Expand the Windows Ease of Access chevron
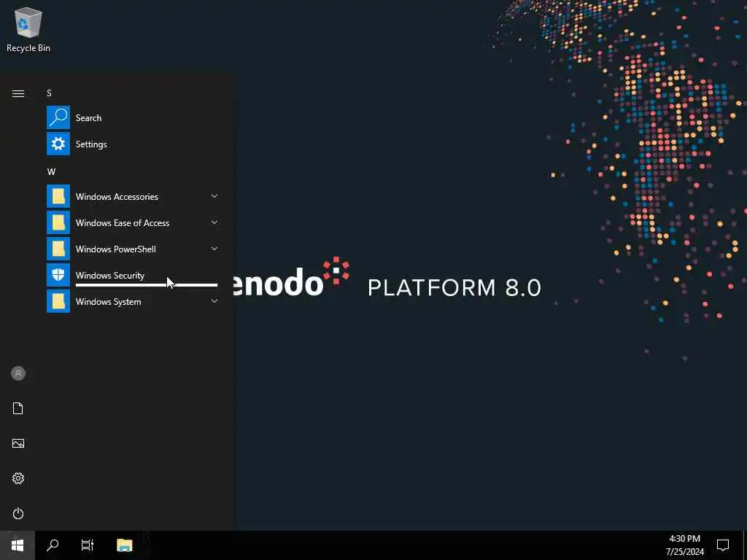The image size is (747, 560). click(x=214, y=222)
